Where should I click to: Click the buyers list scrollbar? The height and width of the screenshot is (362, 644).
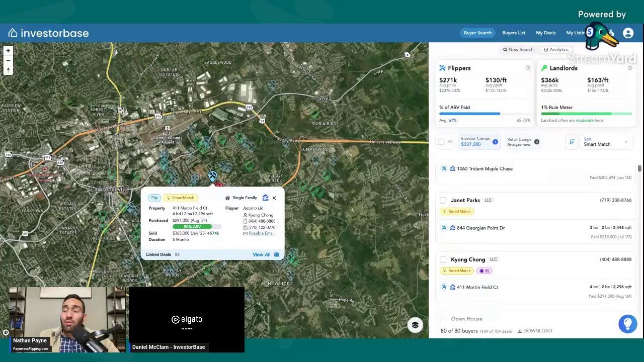639,168
